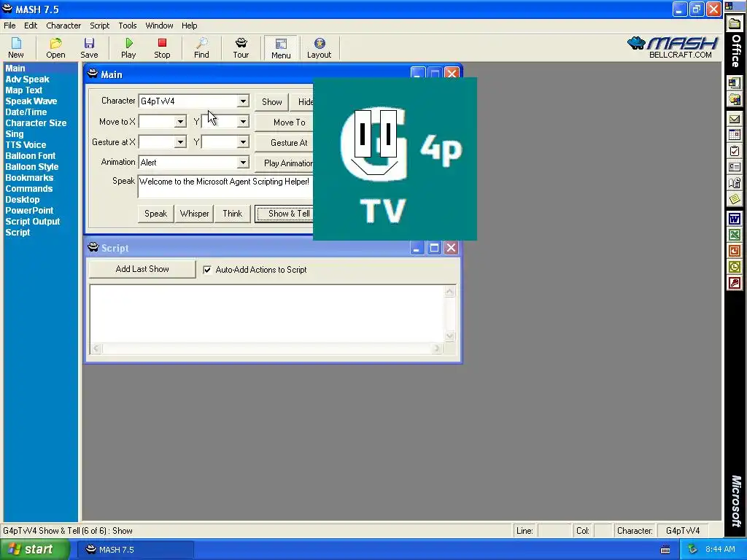
Task: Toggle the Menu toolbar button
Action: click(x=281, y=48)
